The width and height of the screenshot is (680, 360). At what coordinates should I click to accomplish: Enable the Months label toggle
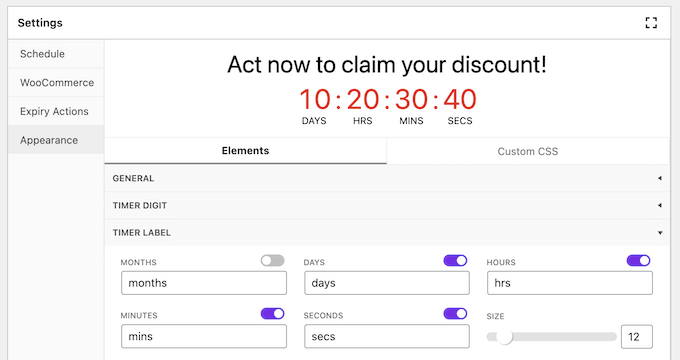tap(272, 260)
